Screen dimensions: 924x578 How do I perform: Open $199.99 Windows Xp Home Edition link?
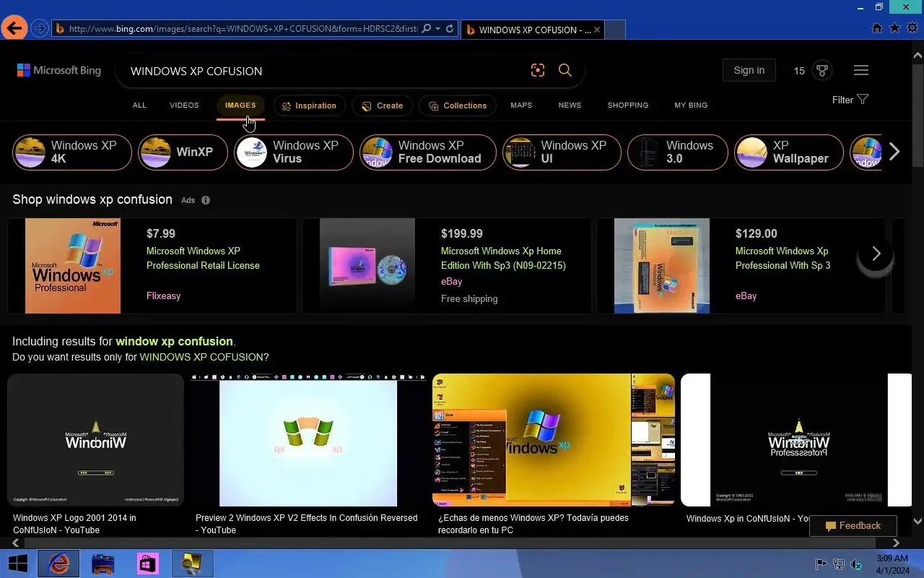click(x=503, y=258)
